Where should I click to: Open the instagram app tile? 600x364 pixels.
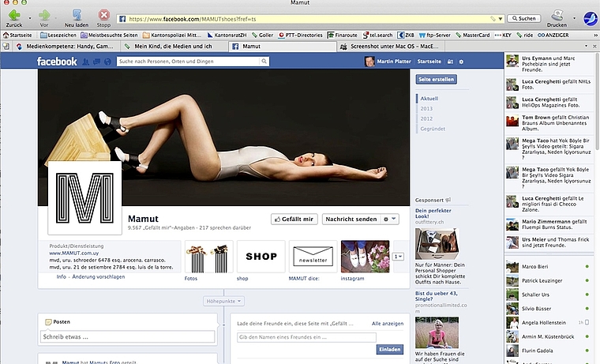click(365, 257)
